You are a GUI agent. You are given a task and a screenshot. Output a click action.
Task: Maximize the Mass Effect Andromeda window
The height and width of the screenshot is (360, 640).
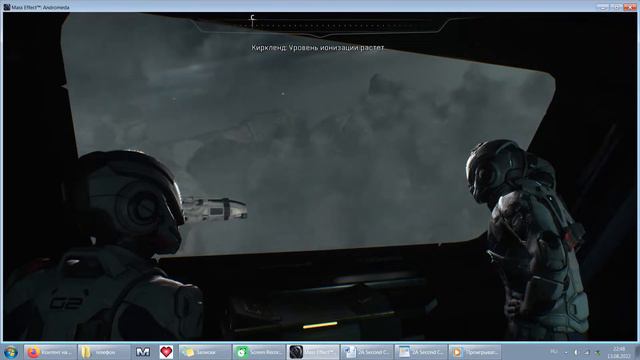[616, 7]
